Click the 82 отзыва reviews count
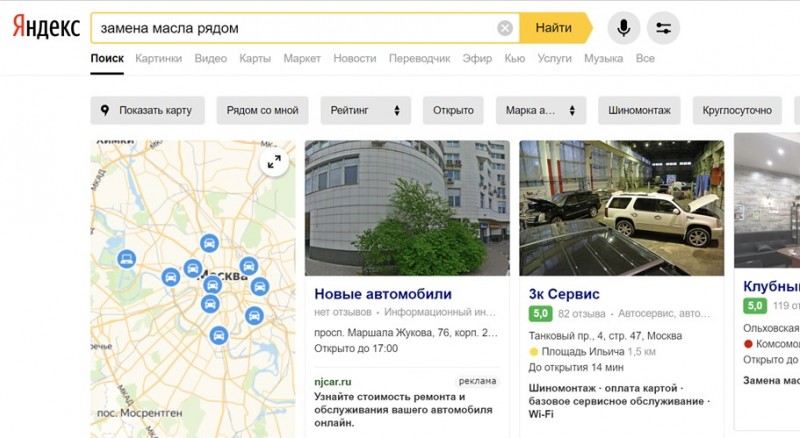 581,313
